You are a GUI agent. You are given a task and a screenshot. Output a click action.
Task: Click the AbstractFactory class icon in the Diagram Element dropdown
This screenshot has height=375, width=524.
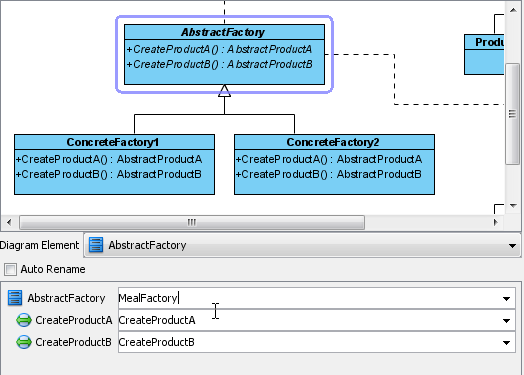tap(96, 245)
